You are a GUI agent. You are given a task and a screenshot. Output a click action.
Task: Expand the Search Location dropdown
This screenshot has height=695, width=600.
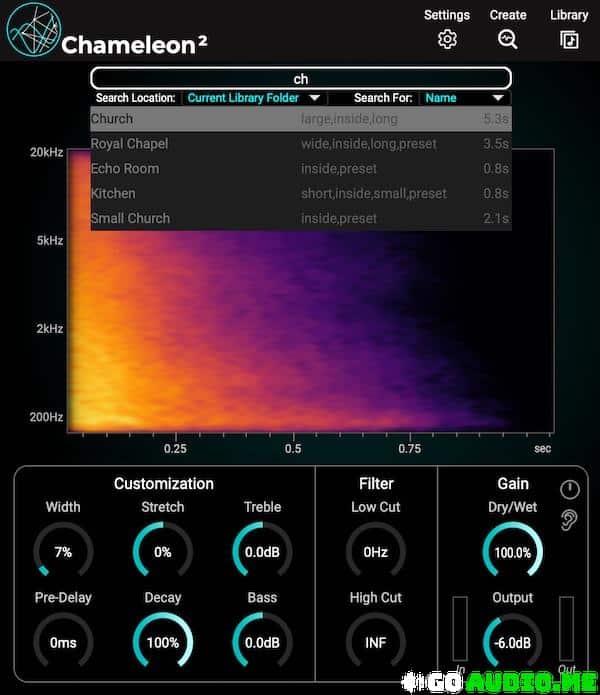tap(253, 98)
